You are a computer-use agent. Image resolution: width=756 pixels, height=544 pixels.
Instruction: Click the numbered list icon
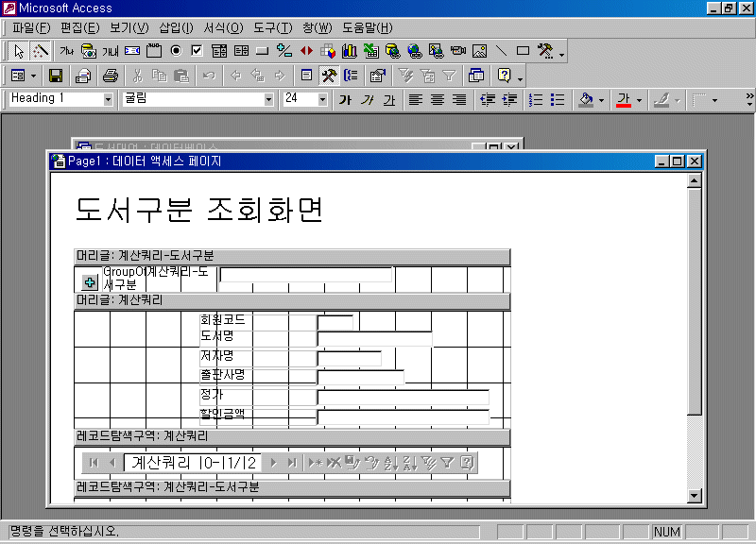click(536, 99)
